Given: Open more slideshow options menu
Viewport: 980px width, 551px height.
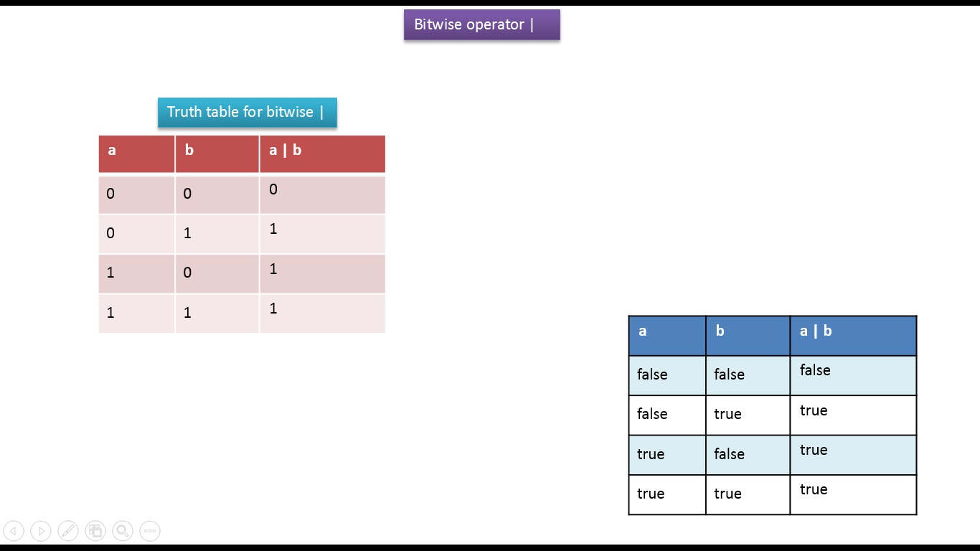Looking at the screenshot, I should coord(150,531).
